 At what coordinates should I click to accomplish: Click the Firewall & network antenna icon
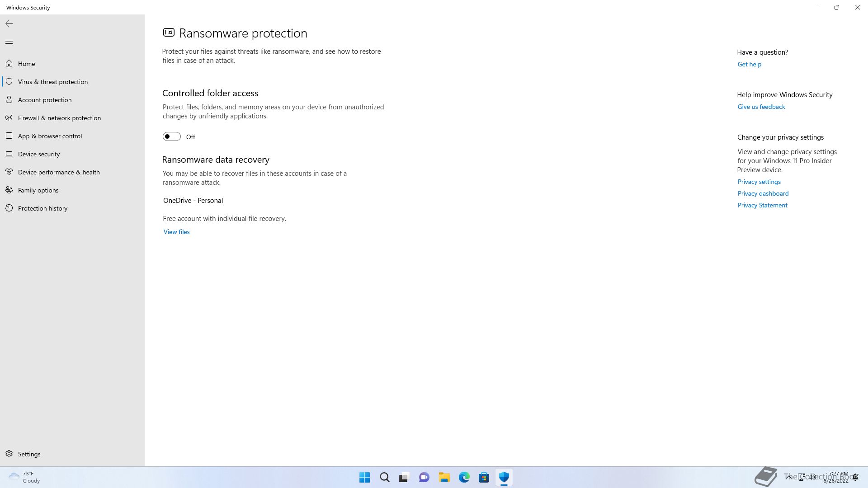pyautogui.click(x=9, y=118)
